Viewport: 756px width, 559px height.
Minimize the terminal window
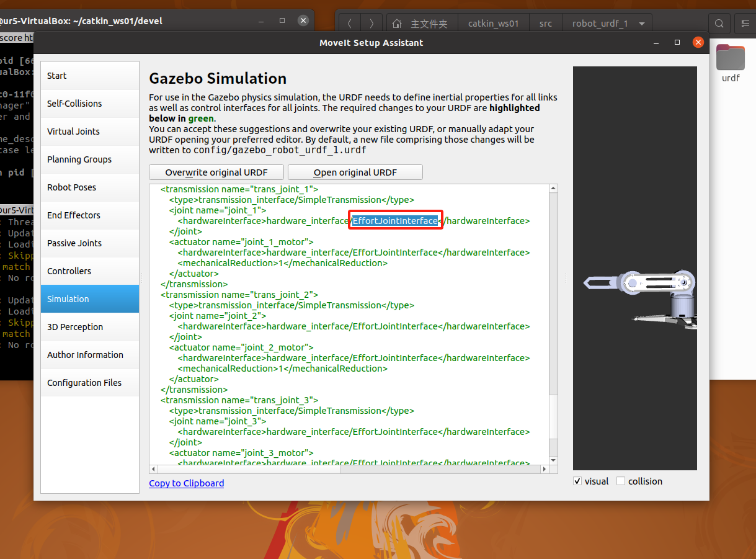click(261, 20)
